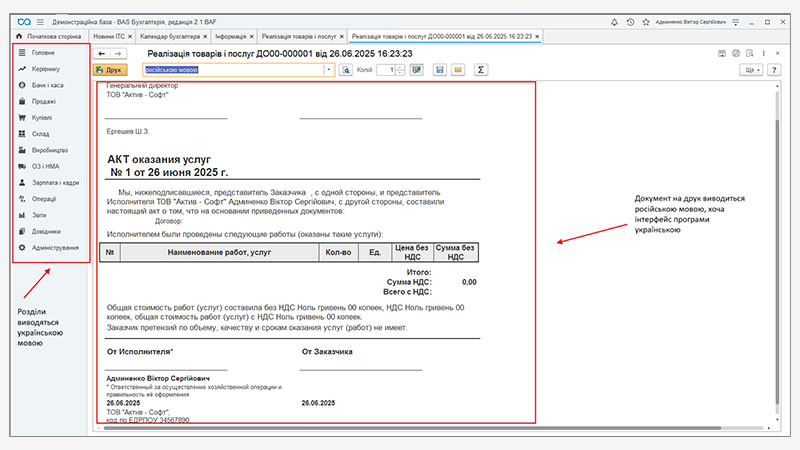Go back with the left arrow
This screenshot has height=450, width=800.
point(102,54)
